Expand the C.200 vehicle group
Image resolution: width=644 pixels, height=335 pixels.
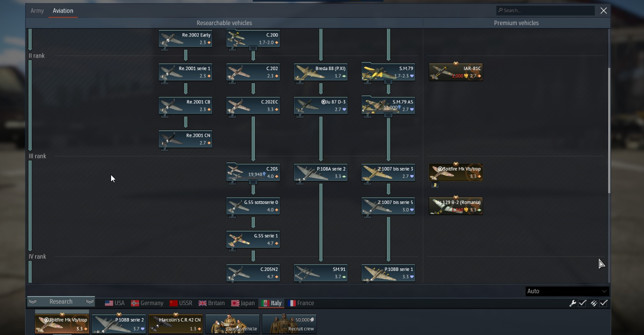(x=253, y=48)
